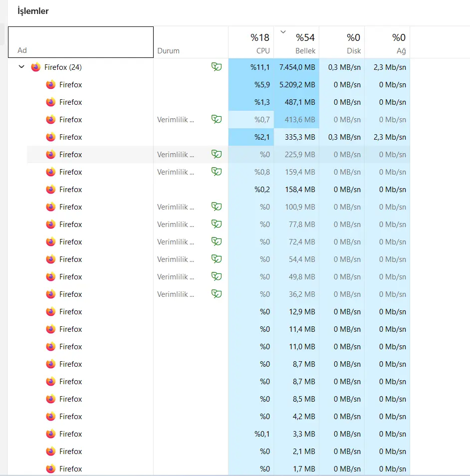Viewport: 470px width, 476px height.
Task: Click the leaf icon in the 413,6 MB row
Action: click(x=217, y=119)
